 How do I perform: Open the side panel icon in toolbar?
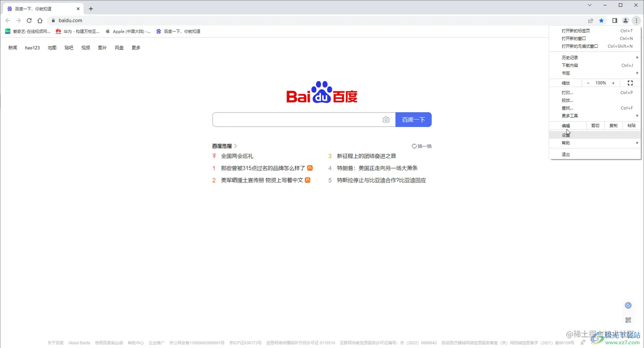pos(614,20)
